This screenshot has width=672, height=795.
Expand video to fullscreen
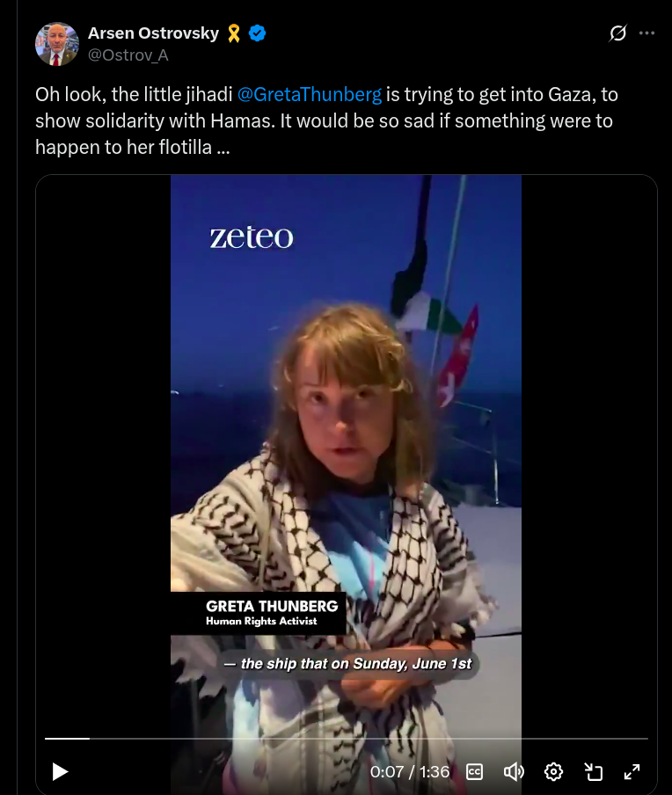[632, 771]
